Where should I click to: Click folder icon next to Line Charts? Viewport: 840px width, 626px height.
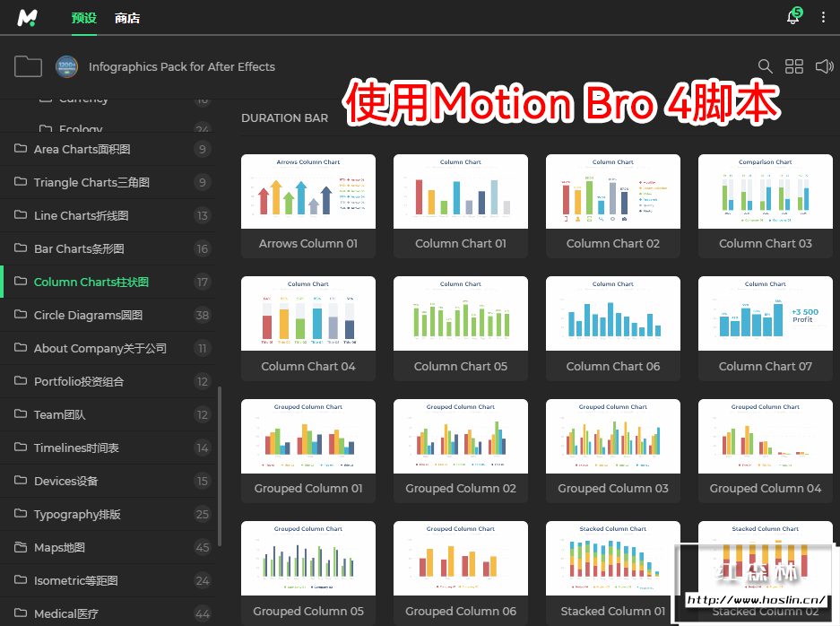21,215
